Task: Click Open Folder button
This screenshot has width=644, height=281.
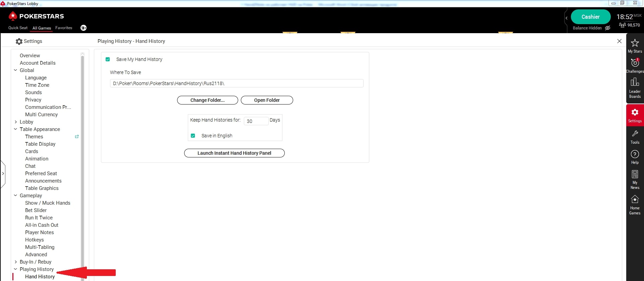Action: coord(267,100)
